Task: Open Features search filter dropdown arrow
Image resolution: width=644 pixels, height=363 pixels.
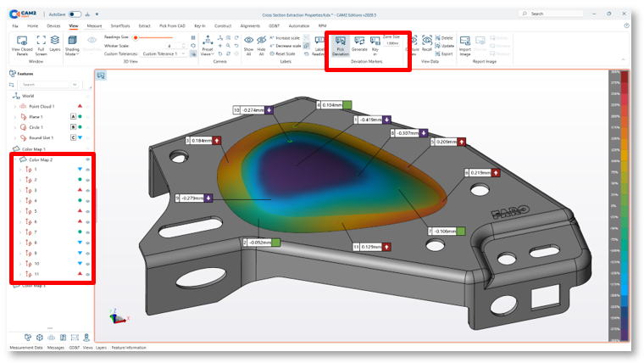Action: (x=75, y=84)
